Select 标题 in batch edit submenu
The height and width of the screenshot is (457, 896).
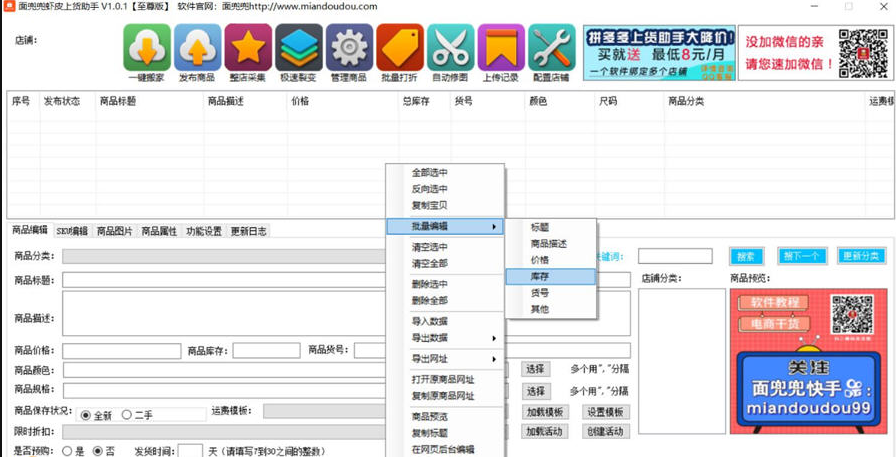tap(551, 227)
